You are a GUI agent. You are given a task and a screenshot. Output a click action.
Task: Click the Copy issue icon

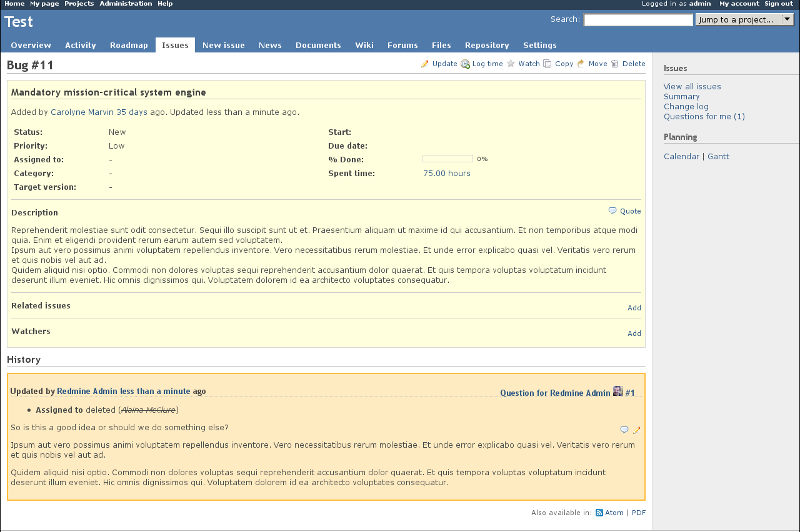coord(547,64)
